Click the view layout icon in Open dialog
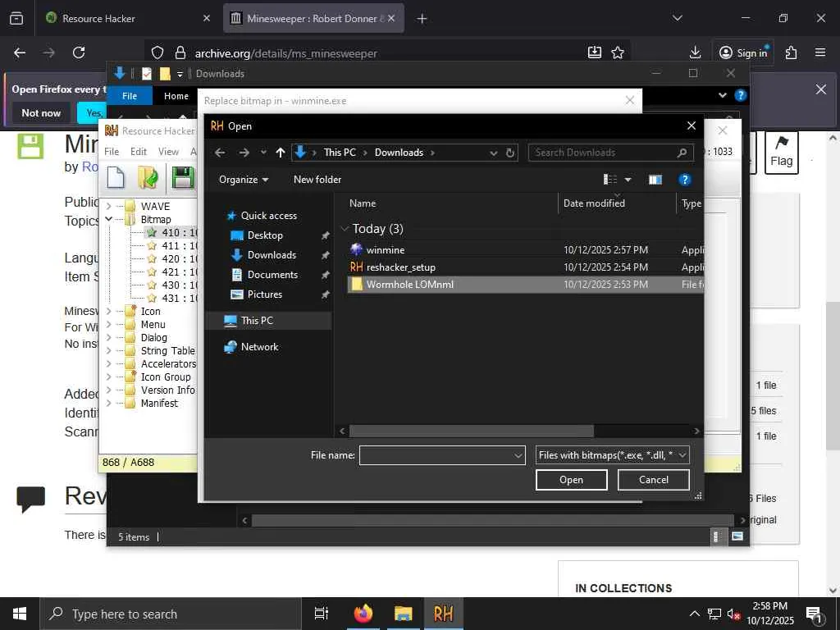Image resolution: width=840 pixels, height=630 pixels. 610,180
